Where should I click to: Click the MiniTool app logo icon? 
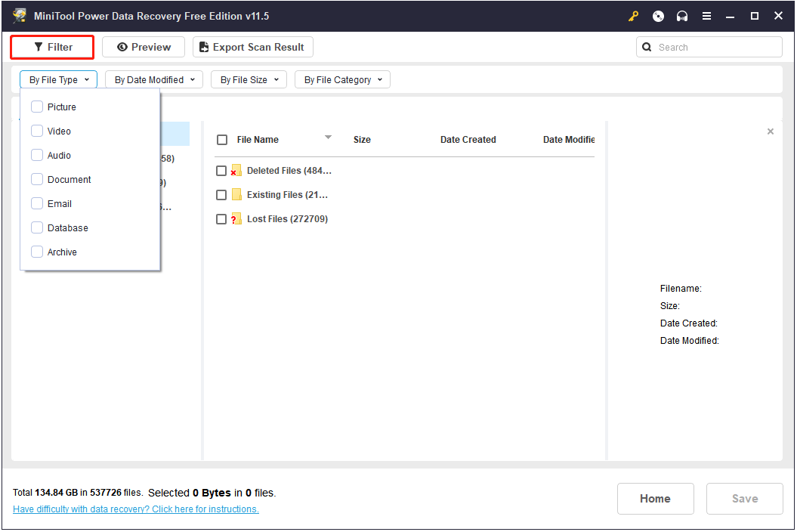pyautogui.click(x=20, y=16)
